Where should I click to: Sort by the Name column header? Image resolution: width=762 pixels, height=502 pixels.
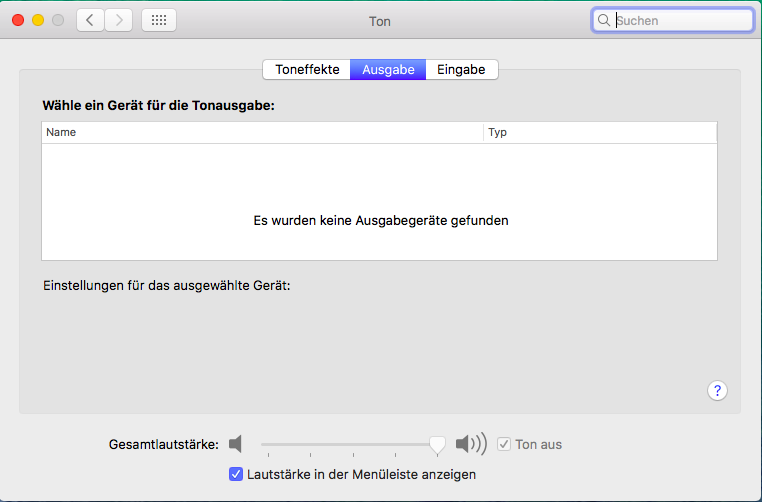coord(262,132)
